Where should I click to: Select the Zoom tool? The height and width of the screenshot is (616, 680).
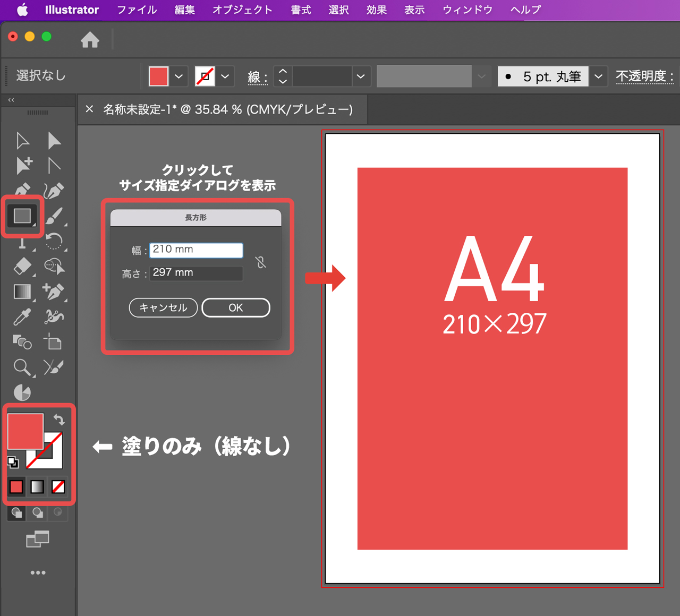click(22, 367)
